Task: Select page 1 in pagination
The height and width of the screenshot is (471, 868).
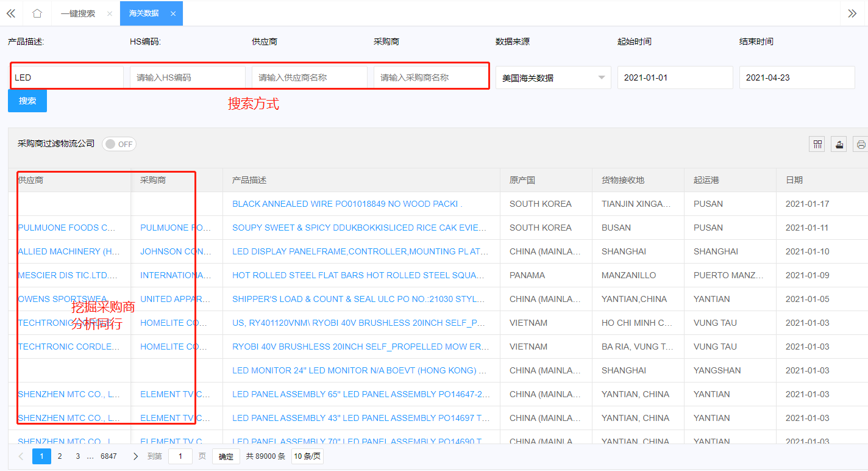Action: [x=41, y=456]
